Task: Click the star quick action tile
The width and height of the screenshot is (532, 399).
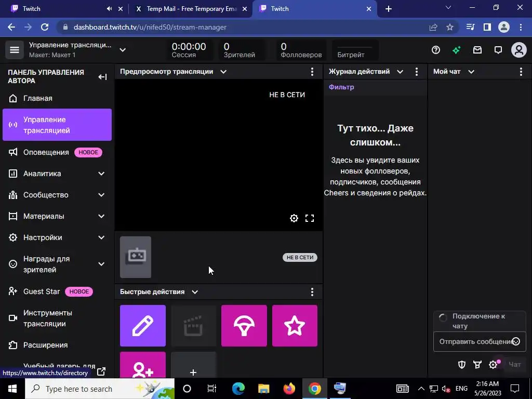Action: tap(295, 326)
